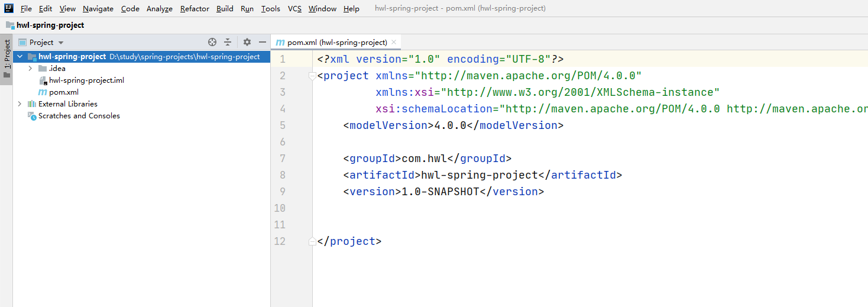Open the Run menu
Viewport: 868px width, 307px height.
247,9
